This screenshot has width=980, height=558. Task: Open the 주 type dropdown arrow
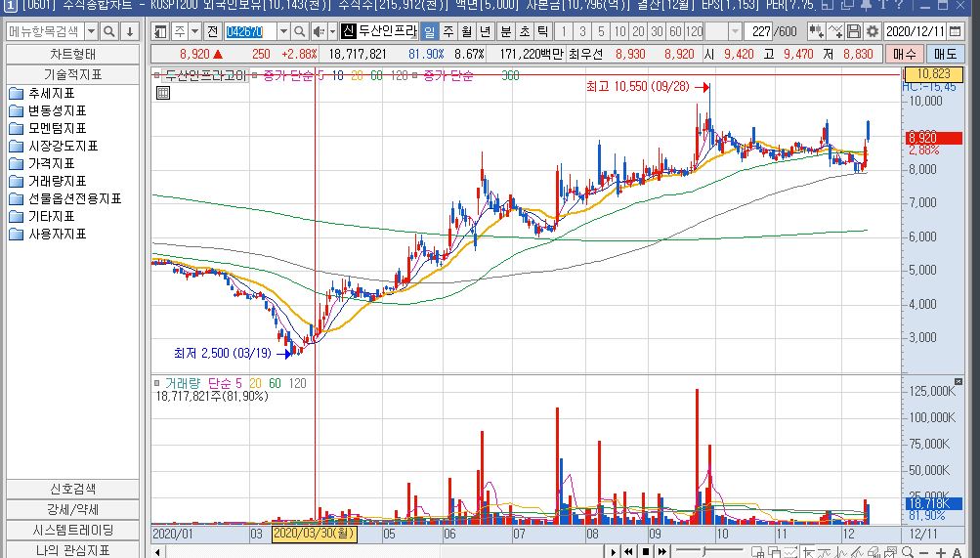tap(195, 31)
